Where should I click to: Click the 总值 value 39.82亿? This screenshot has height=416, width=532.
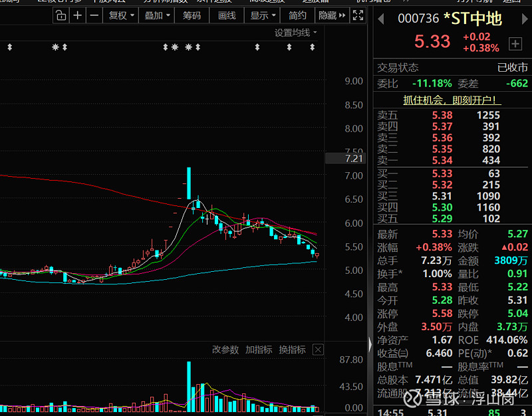pyautogui.click(x=509, y=379)
